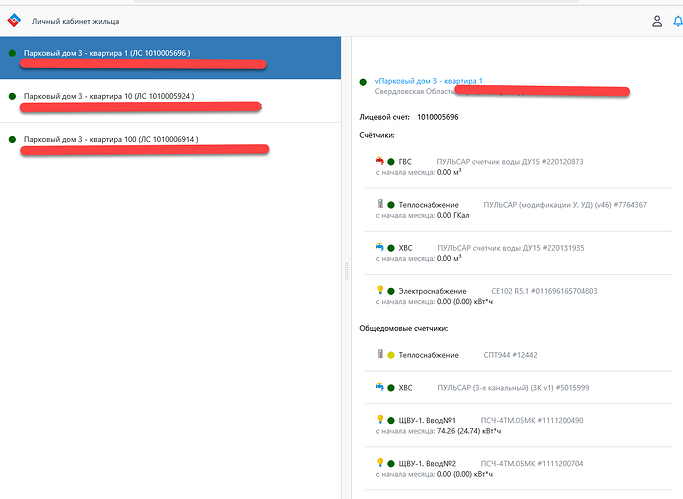The width and height of the screenshot is (683, 499).
Task: Open the user profile icon
Action: [656, 20]
